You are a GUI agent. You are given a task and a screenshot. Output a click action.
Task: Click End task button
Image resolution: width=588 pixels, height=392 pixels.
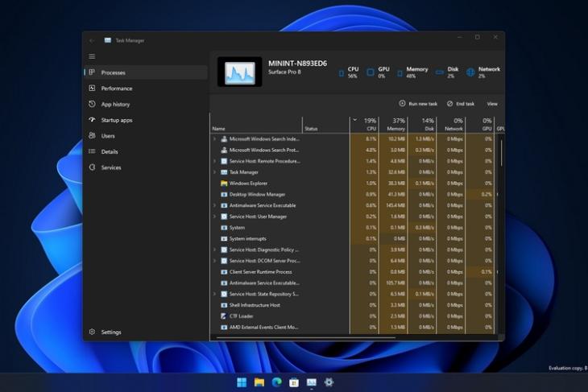461,104
